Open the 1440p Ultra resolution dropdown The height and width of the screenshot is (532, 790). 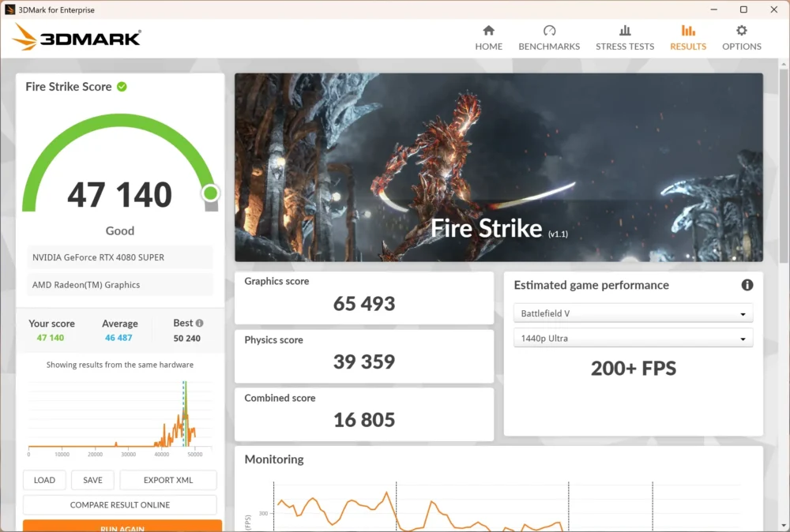point(633,339)
